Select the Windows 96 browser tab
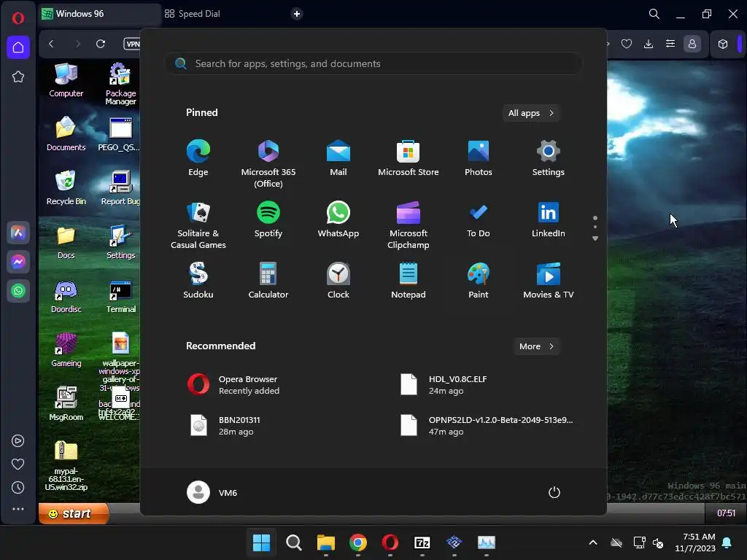This screenshot has height=560, width=747. point(80,14)
